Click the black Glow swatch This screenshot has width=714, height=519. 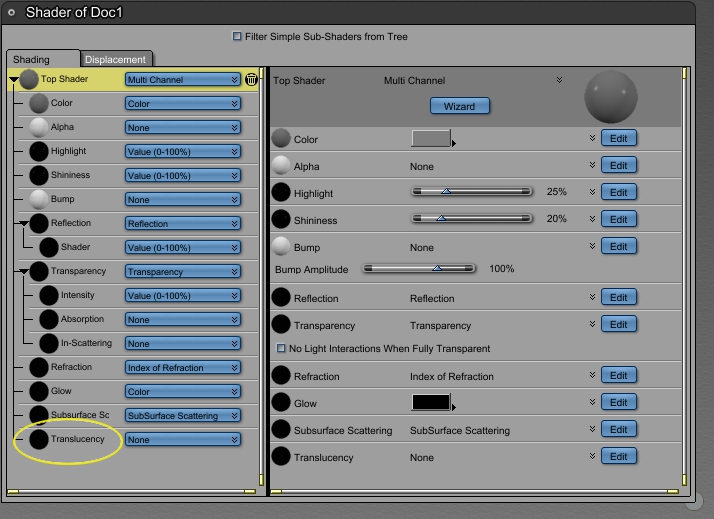click(x=431, y=402)
